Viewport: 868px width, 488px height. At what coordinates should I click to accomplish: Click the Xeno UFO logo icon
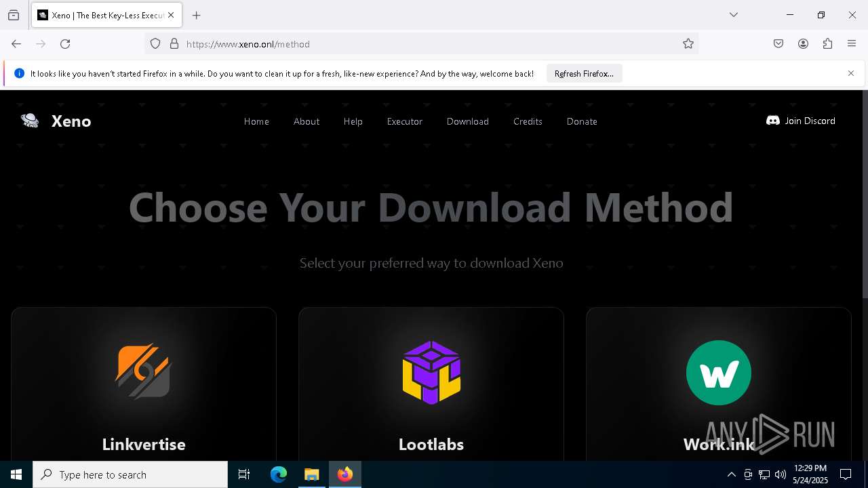pos(30,121)
